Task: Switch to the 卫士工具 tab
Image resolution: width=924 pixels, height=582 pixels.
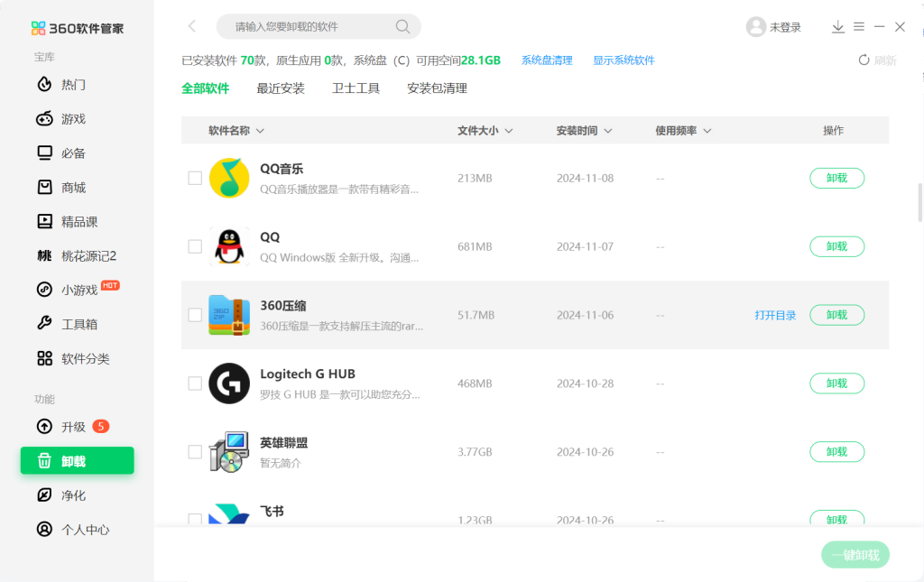Action: [356, 88]
